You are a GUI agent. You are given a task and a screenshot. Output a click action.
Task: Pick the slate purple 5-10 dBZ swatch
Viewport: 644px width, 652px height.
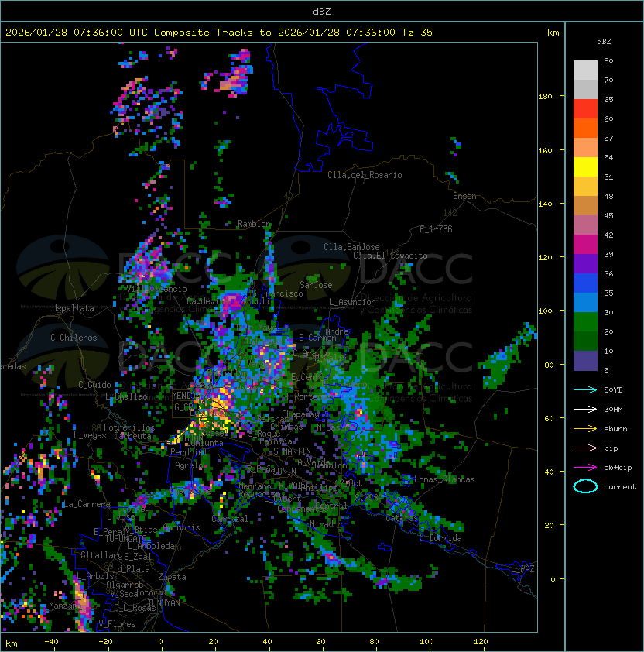[x=585, y=361]
